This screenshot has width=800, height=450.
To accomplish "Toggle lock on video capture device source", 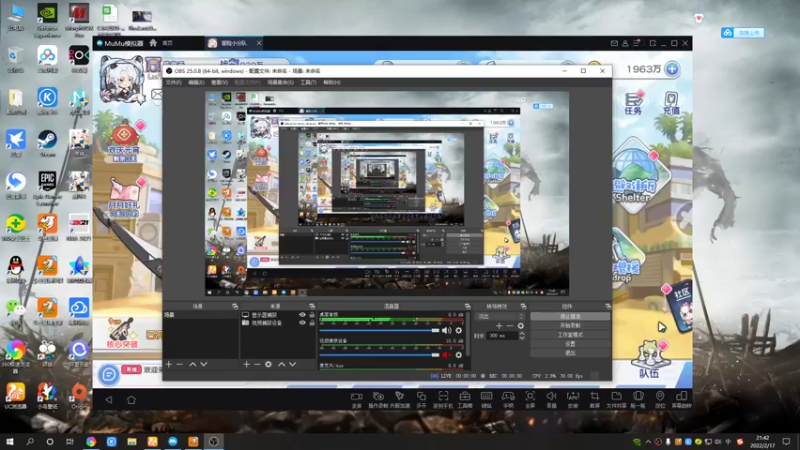I will (x=312, y=322).
